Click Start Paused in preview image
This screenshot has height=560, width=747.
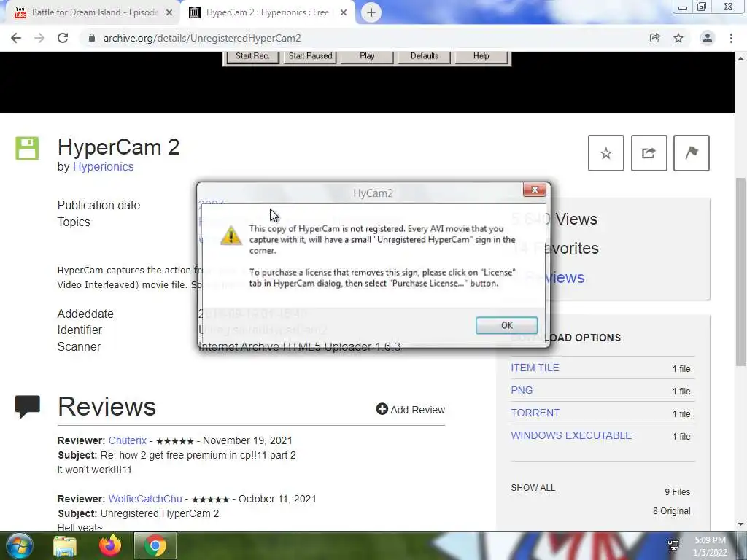point(310,56)
